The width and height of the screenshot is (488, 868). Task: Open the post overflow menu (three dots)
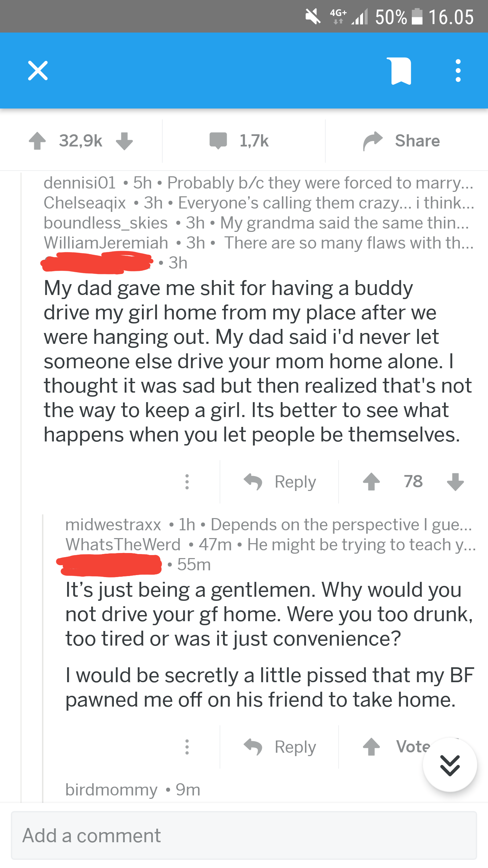tap(458, 71)
